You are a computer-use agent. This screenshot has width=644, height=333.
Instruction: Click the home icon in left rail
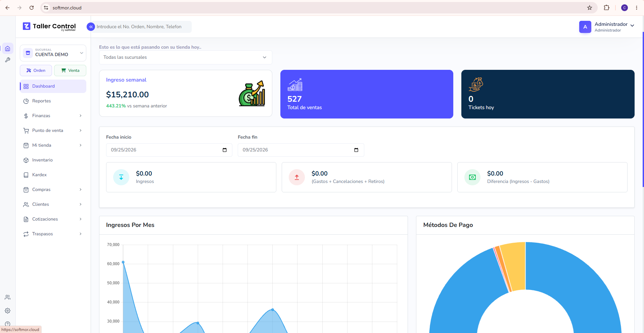7,49
